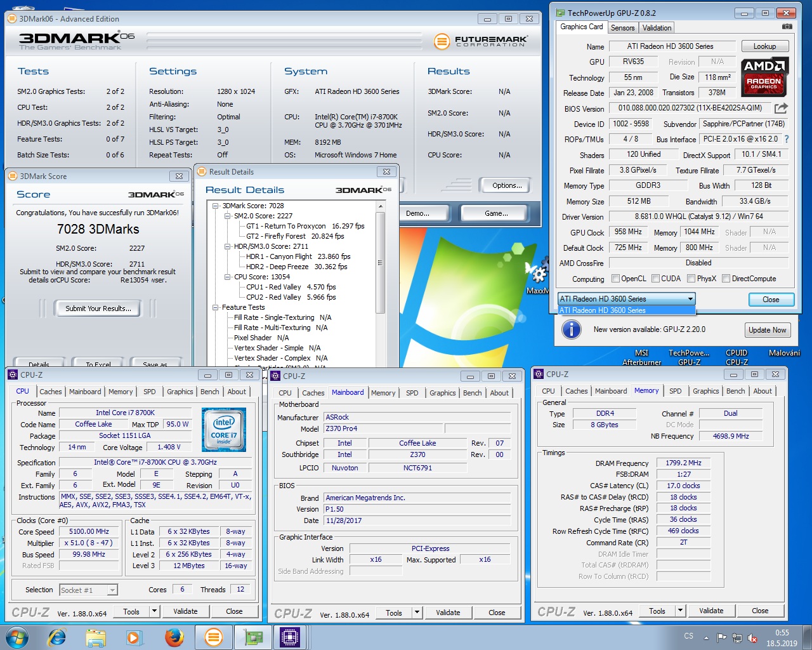Viewport: 812px width, 650px height.
Task: Click the GPU-Z Close button
Action: pos(771,300)
